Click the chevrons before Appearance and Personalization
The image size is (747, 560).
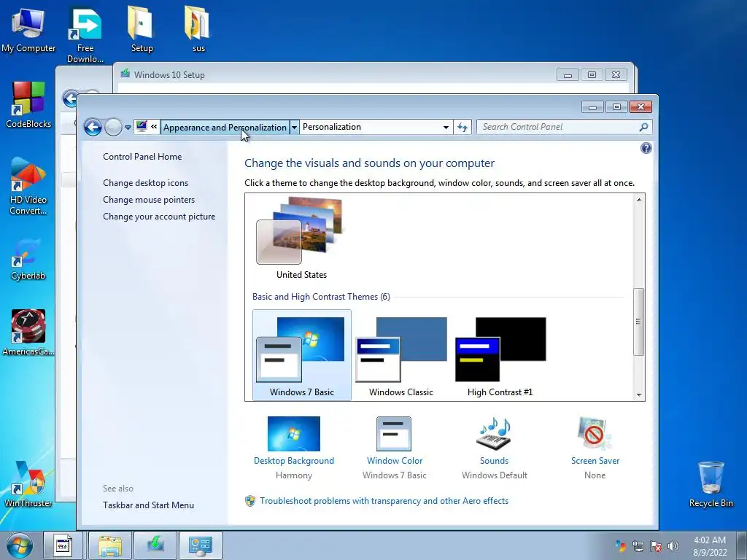click(x=154, y=127)
